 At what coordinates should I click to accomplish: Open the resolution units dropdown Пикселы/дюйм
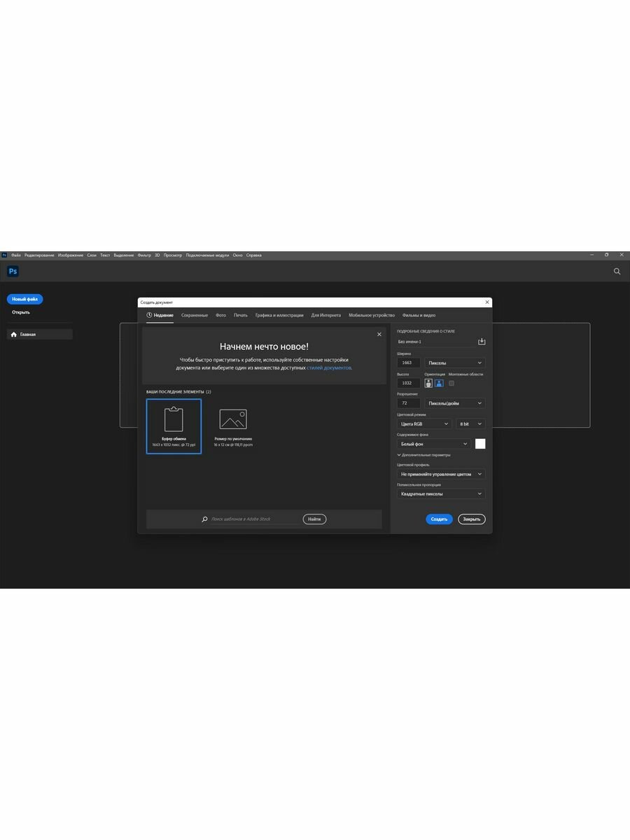click(x=455, y=403)
